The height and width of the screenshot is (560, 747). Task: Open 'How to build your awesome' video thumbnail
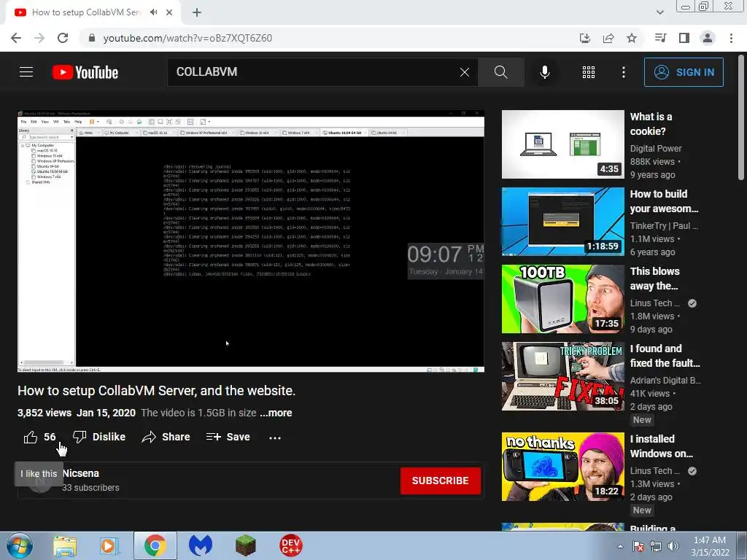click(x=562, y=222)
